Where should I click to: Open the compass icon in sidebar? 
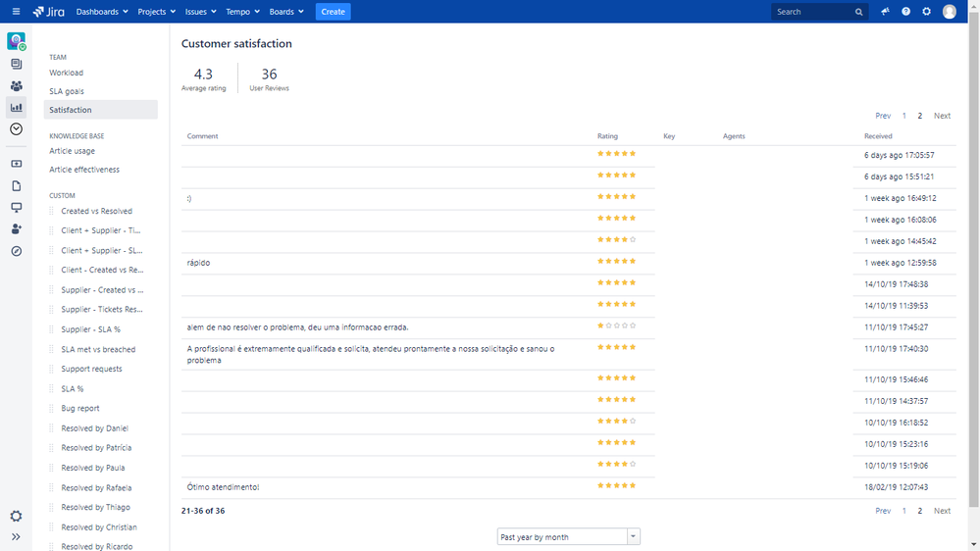[x=17, y=251]
